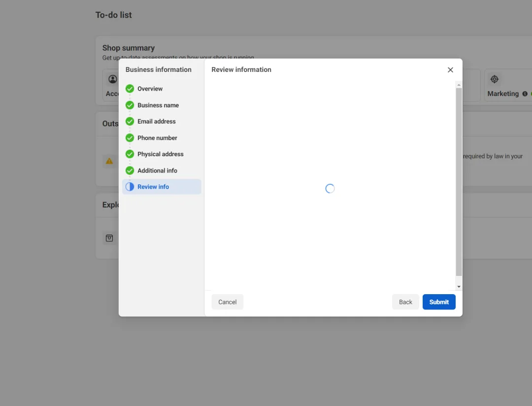Click the loading spinner in dialog
The width and height of the screenshot is (532, 406).
click(330, 188)
